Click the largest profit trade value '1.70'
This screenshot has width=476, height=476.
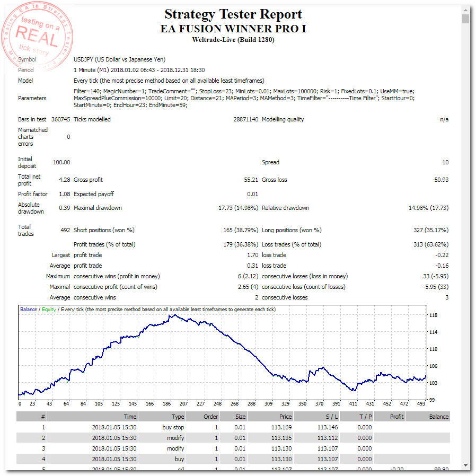click(x=252, y=255)
